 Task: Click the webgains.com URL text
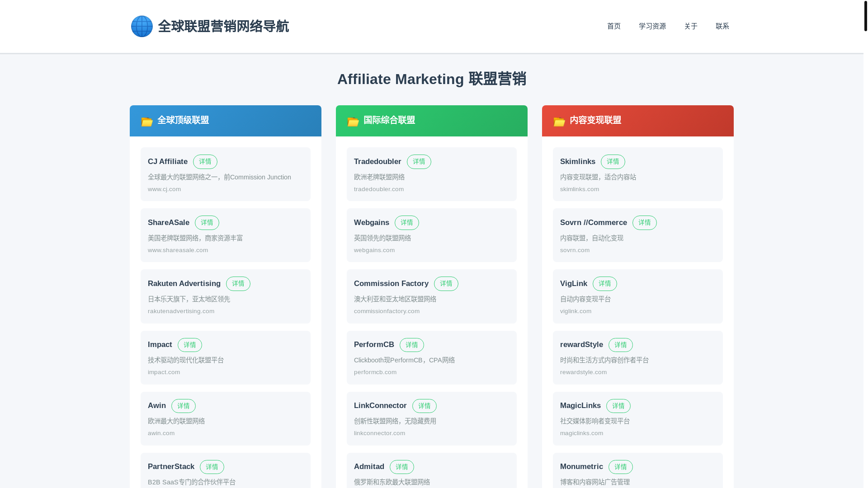point(374,250)
